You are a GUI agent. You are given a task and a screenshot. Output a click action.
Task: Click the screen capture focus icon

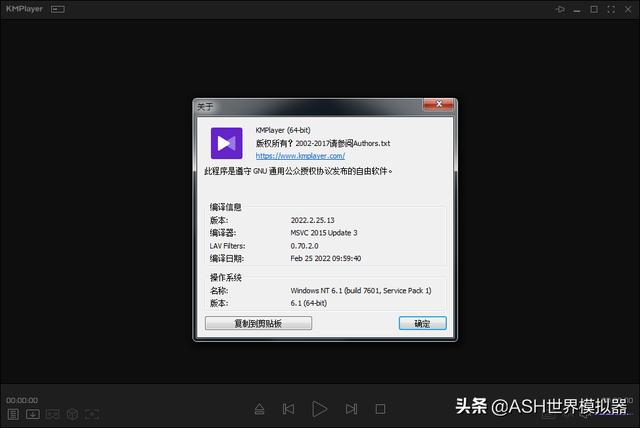click(x=92, y=415)
